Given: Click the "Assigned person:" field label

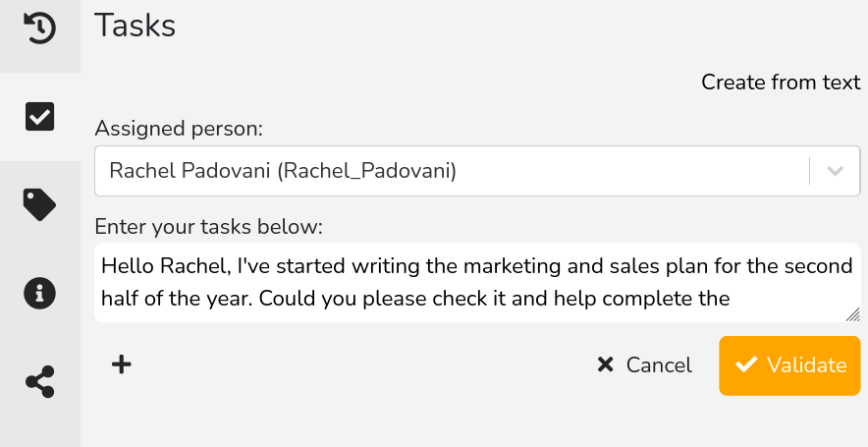Looking at the screenshot, I should click(180, 128).
